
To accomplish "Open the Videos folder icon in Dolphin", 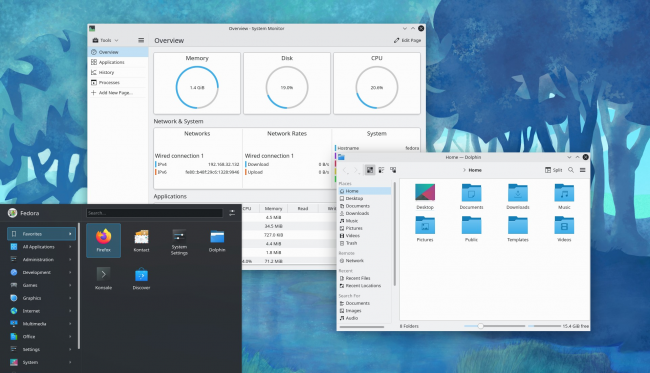I will click(564, 229).
